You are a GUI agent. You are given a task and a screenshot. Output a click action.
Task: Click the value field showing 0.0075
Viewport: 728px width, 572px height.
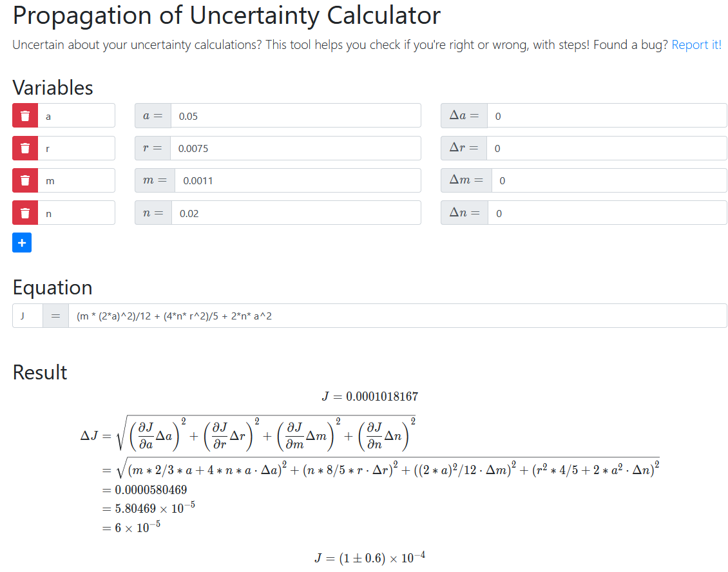296,148
